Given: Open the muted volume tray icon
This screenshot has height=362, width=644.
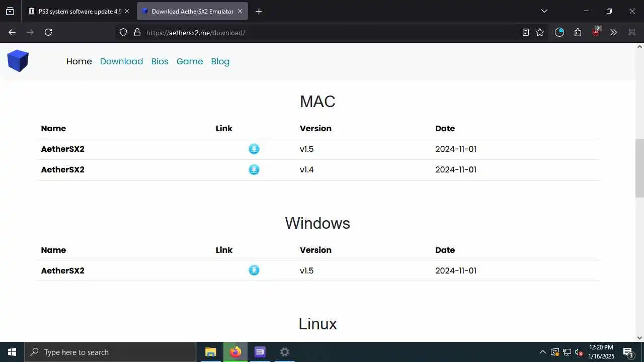Looking at the screenshot, I should tap(579, 352).
